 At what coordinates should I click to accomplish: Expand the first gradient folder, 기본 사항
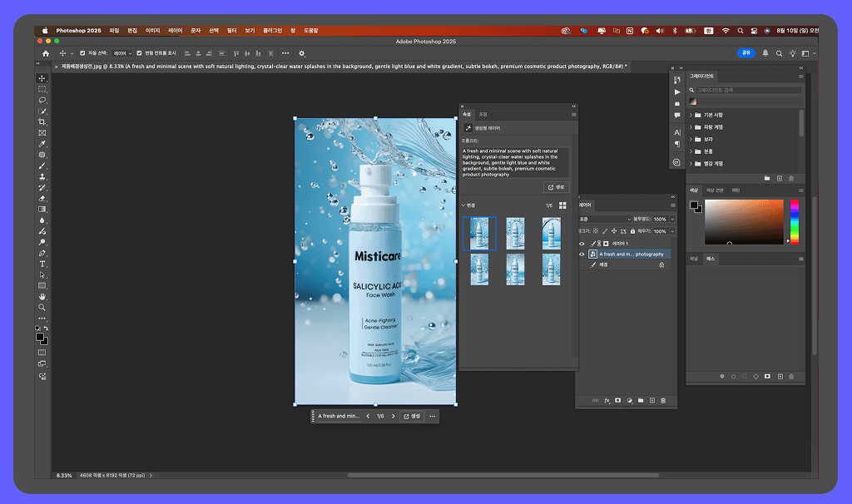[691, 115]
